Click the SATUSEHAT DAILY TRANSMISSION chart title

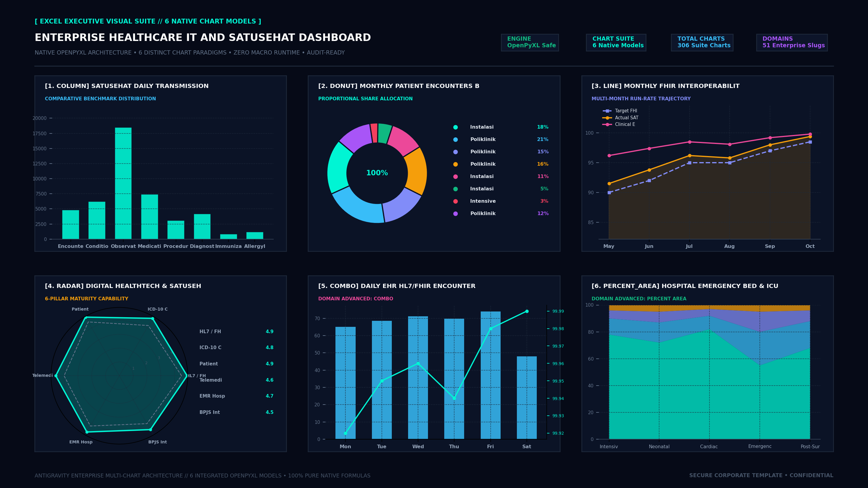point(127,86)
